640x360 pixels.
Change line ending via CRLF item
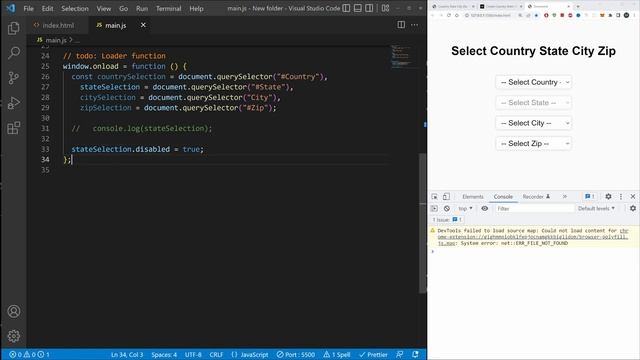(216, 354)
